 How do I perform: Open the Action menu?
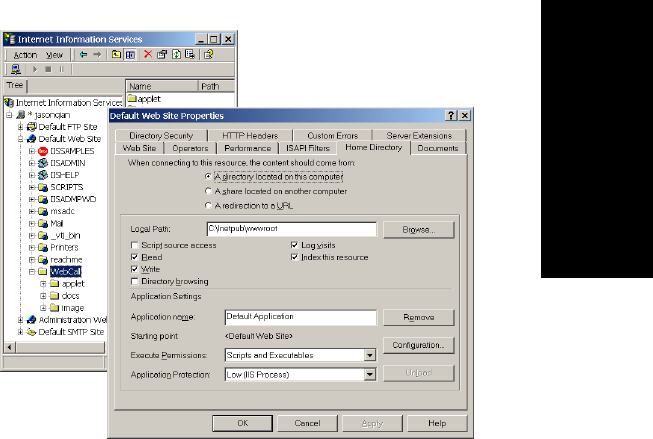click(x=25, y=55)
